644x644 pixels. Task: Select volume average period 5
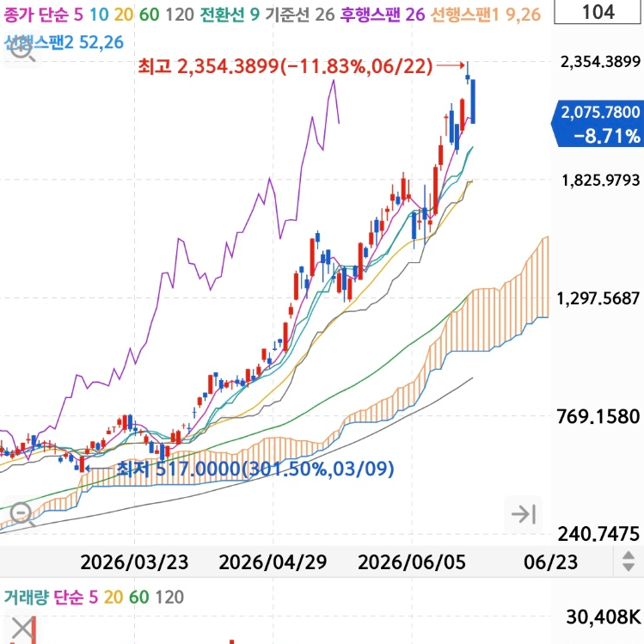[x=94, y=598]
